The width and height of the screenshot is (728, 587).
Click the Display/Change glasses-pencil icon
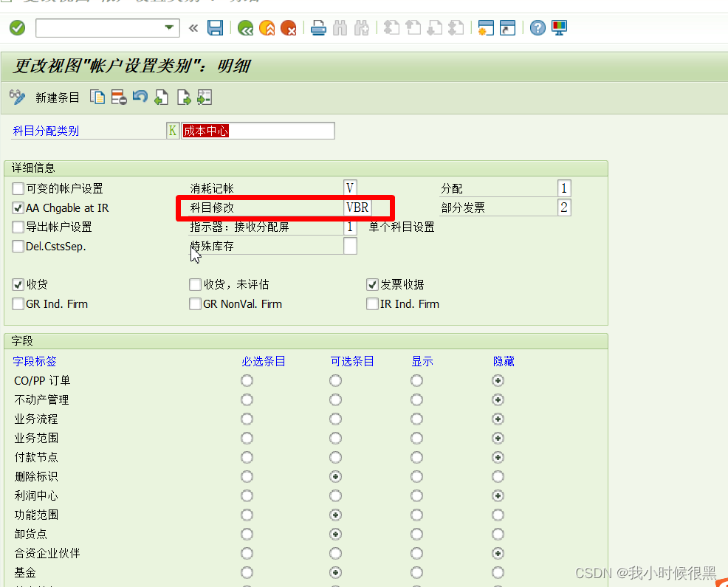click(x=17, y=97)
